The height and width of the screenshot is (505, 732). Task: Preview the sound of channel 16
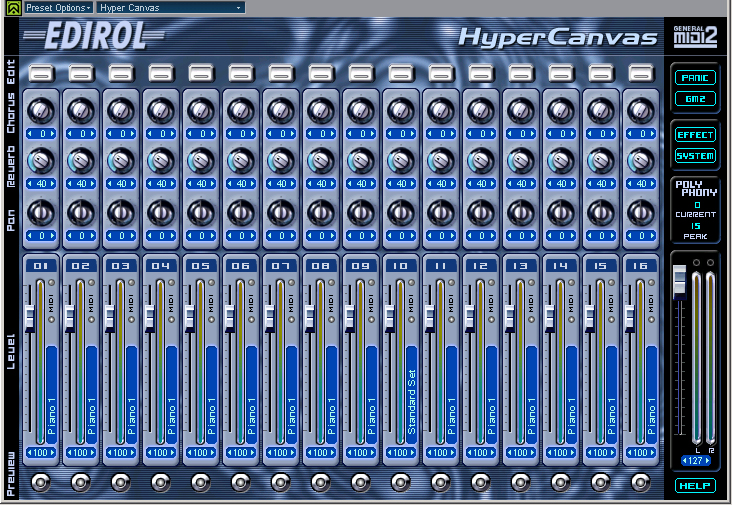point(641,483)
